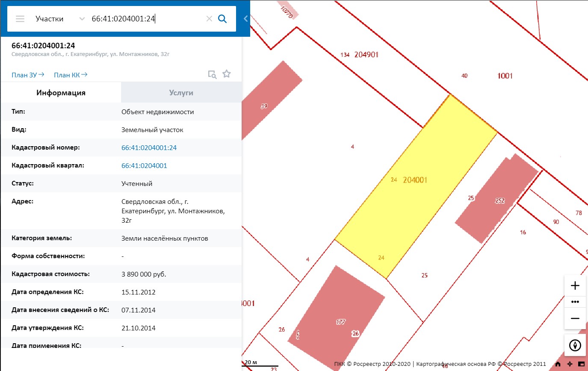Click the crosshair location icon
Viewport: 588px width, 371px height.
(x=569, y=364)
